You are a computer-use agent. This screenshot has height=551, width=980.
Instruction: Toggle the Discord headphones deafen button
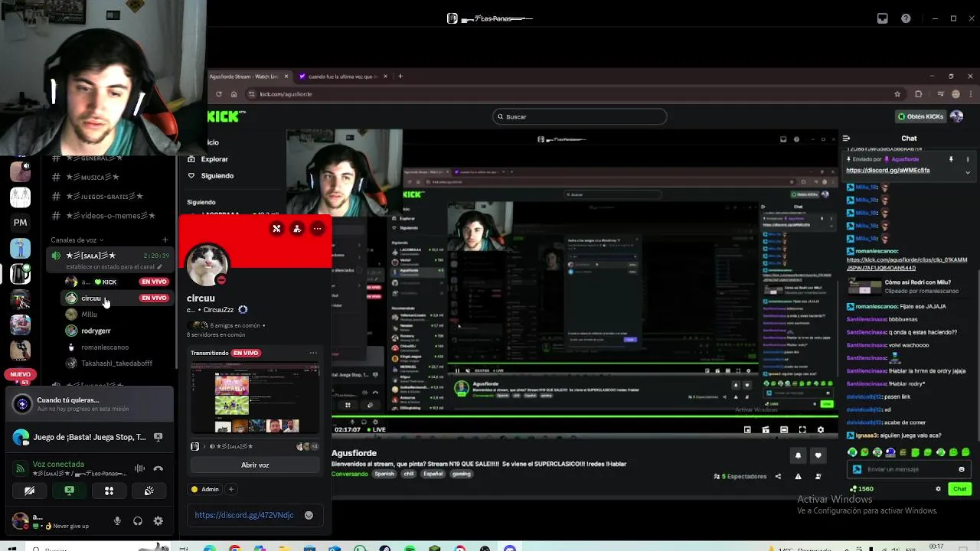[138, 521]
